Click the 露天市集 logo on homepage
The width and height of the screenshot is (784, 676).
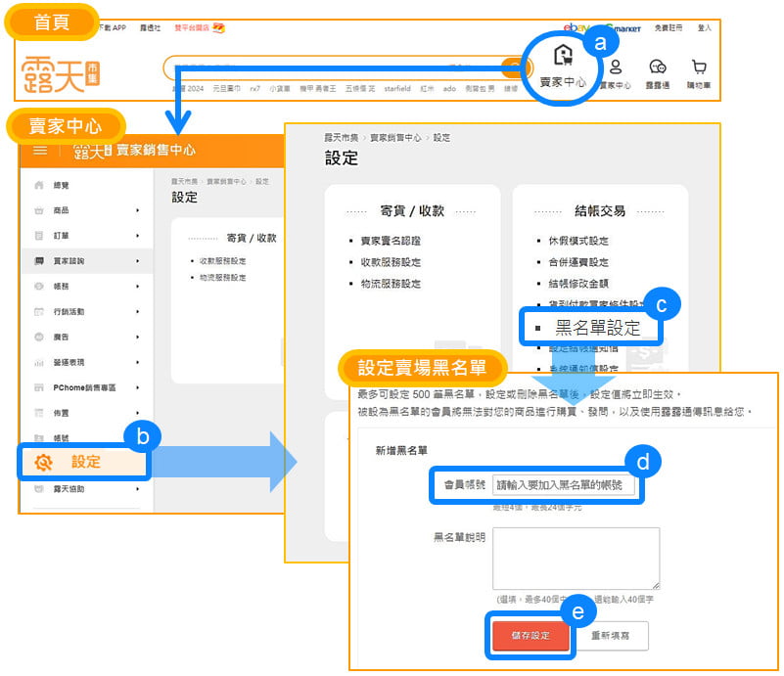coord(61,68)
